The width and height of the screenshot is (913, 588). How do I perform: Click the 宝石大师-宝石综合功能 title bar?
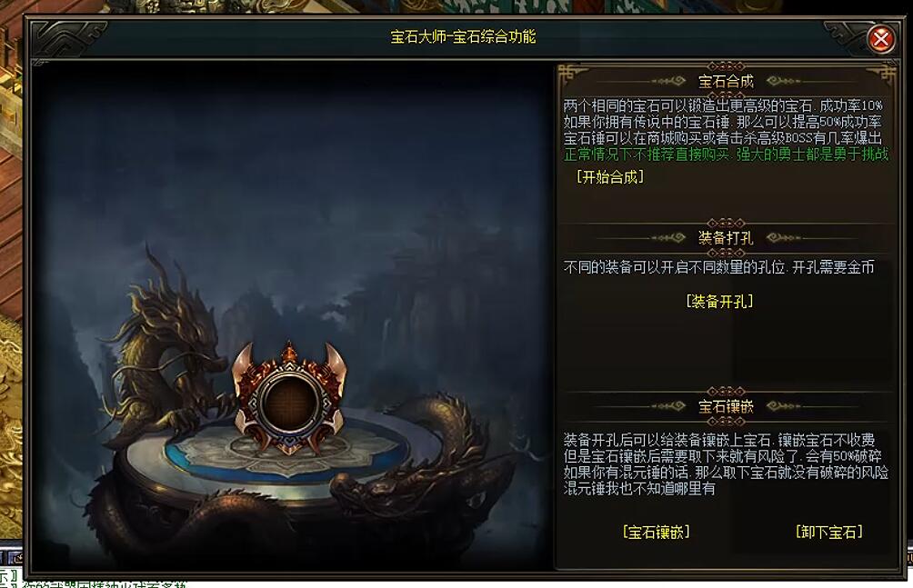[x=463, y=36]
